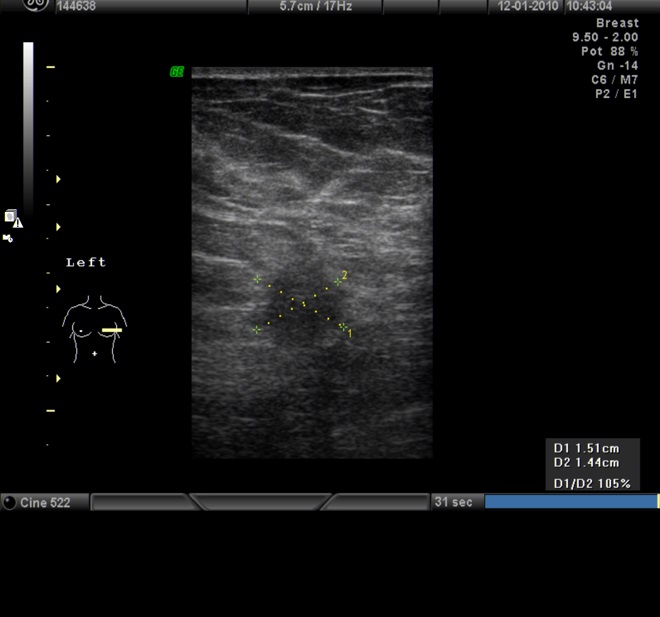This screenshot has width=660, height=617.
Task: Click the yellow end marker of cine bar
Action: click(x=658, y=501)
